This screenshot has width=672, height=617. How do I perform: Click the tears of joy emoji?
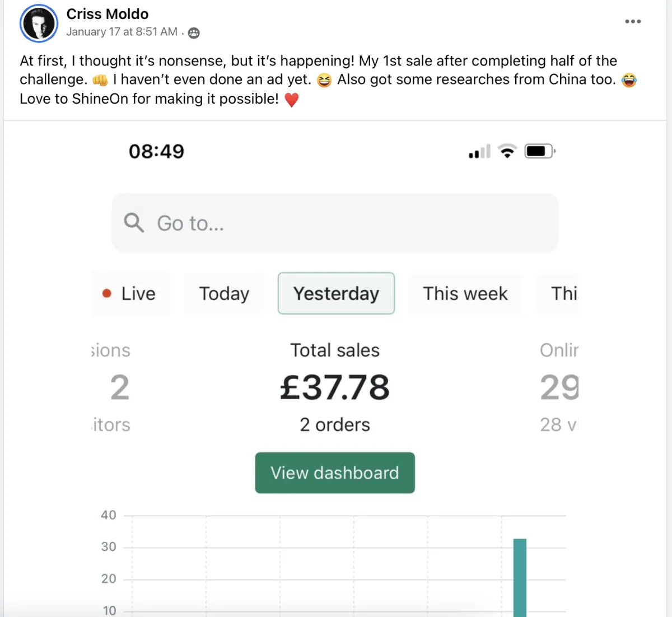click(x=629, y=80)
